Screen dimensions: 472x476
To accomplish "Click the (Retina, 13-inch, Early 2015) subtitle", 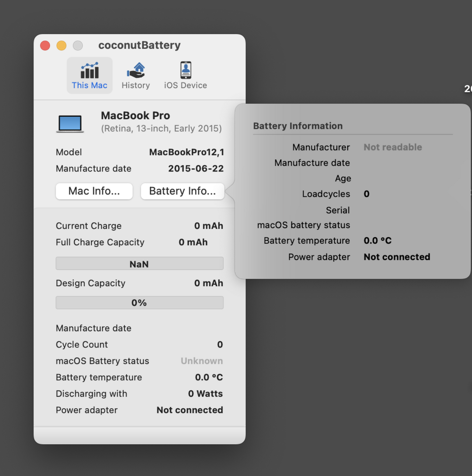I will 162,129.
